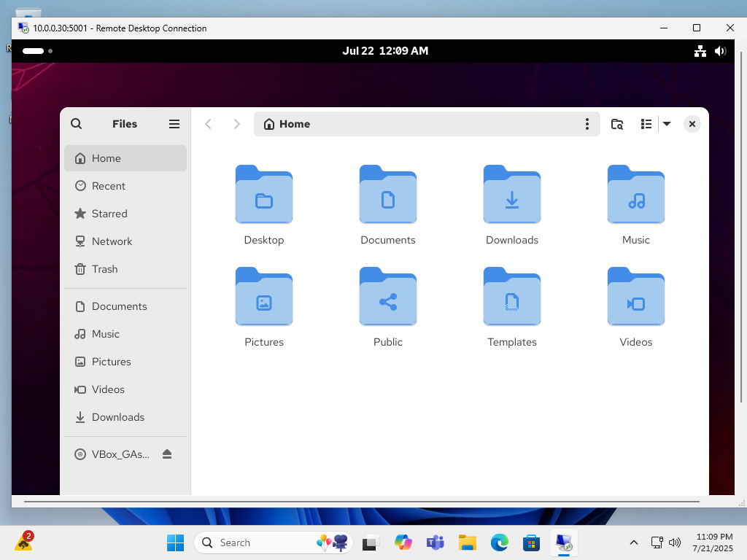
Task: Open the GNOME clock and calendar
Action: 385,51
